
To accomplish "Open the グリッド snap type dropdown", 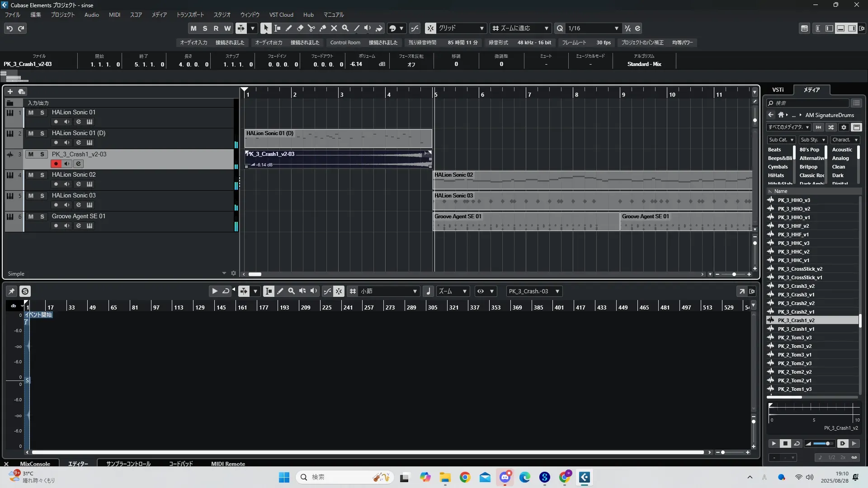I will tap(481, 28).
